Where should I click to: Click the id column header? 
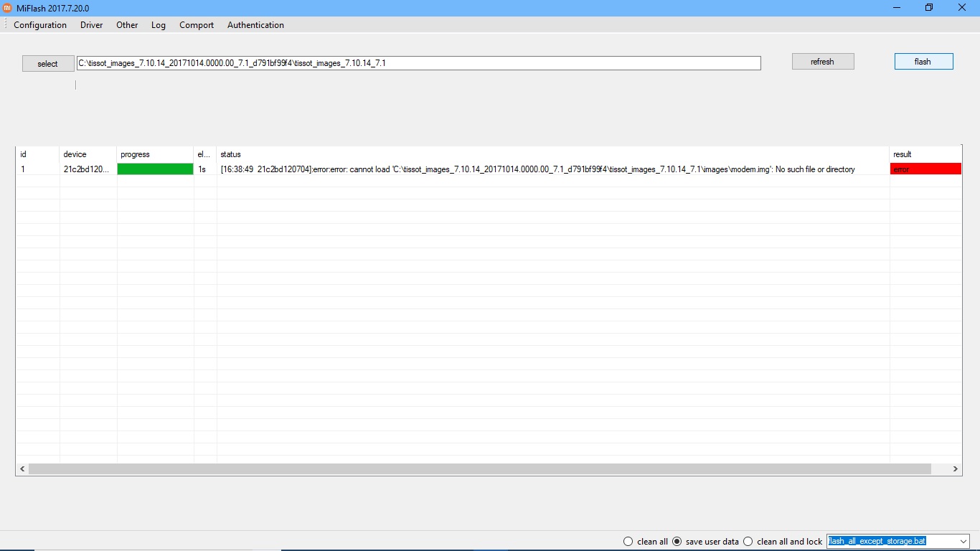pos(37,154)
